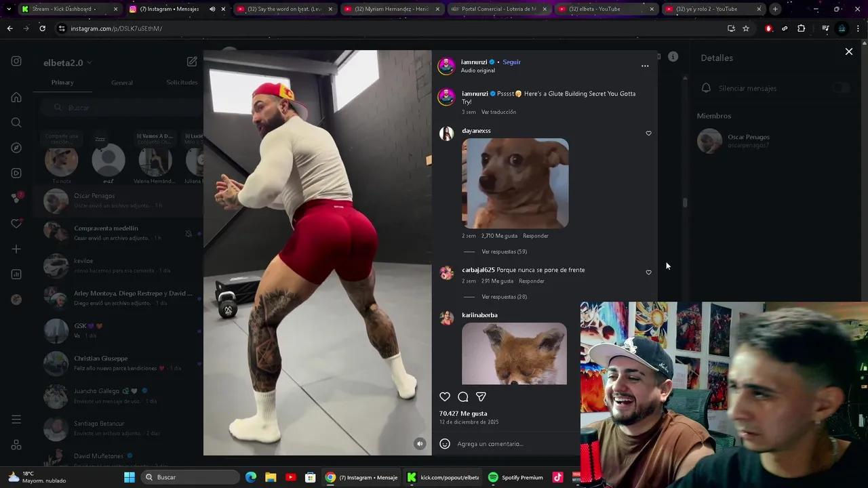Open the hamburger More menu in sidebar
The width and height of the screenshot is (868, 488).
coord(16,420)
